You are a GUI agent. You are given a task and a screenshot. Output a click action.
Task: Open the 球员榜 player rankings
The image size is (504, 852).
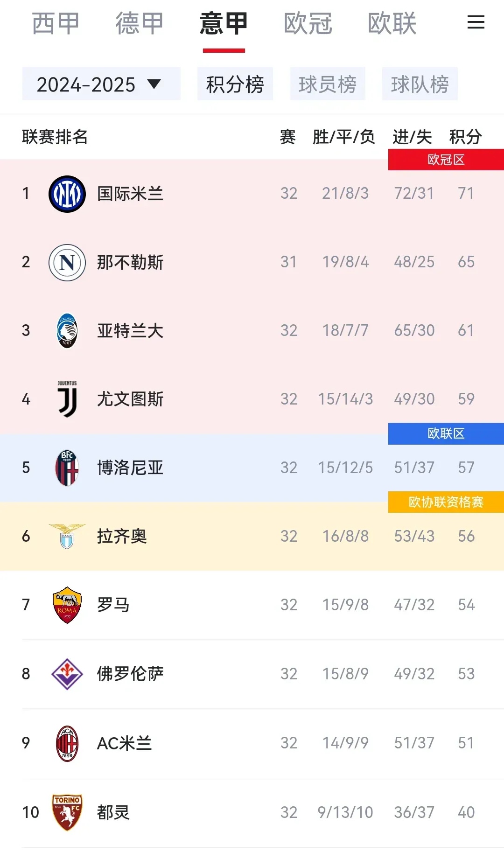click(327, 84)
